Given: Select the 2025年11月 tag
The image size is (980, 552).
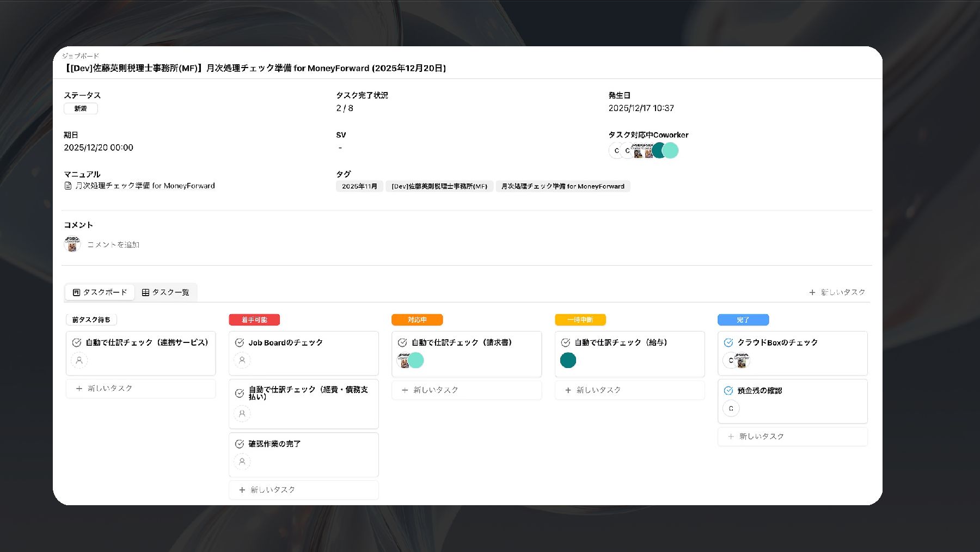Looking at the screenshot, I should click(x=359, y=186).
